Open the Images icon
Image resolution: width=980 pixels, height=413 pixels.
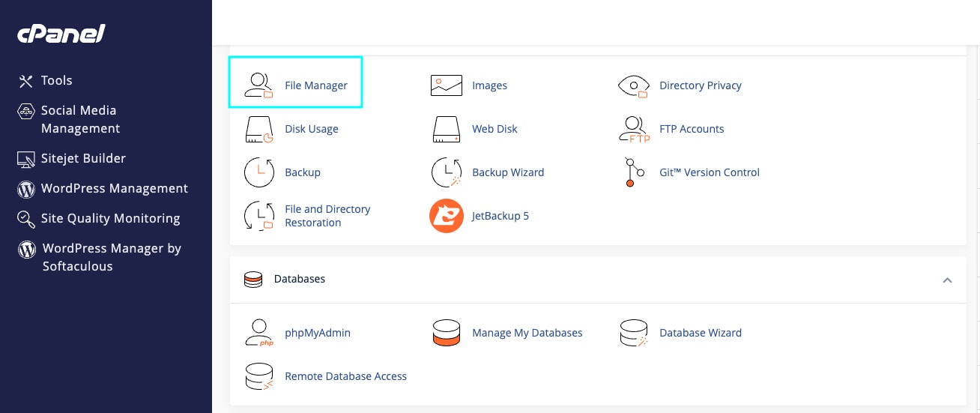pyautogui.click(x=446, y=85)
